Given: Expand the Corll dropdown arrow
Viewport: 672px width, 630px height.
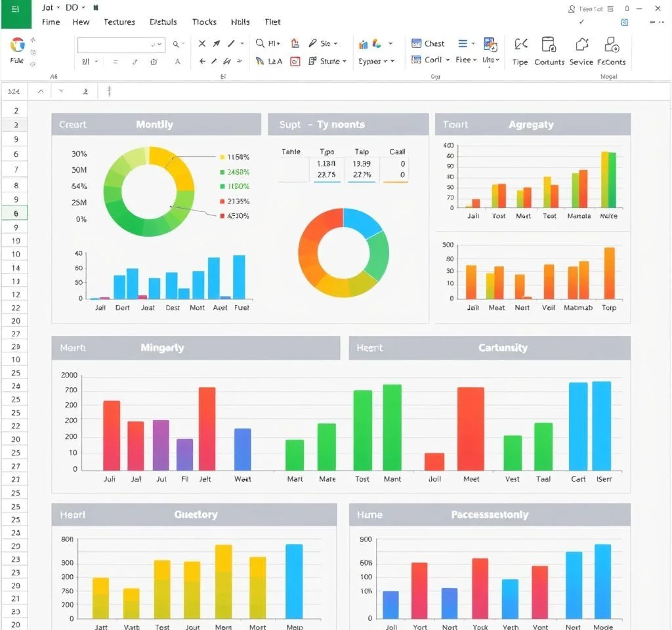Looking at the screenshot, I should pos(448,60).
